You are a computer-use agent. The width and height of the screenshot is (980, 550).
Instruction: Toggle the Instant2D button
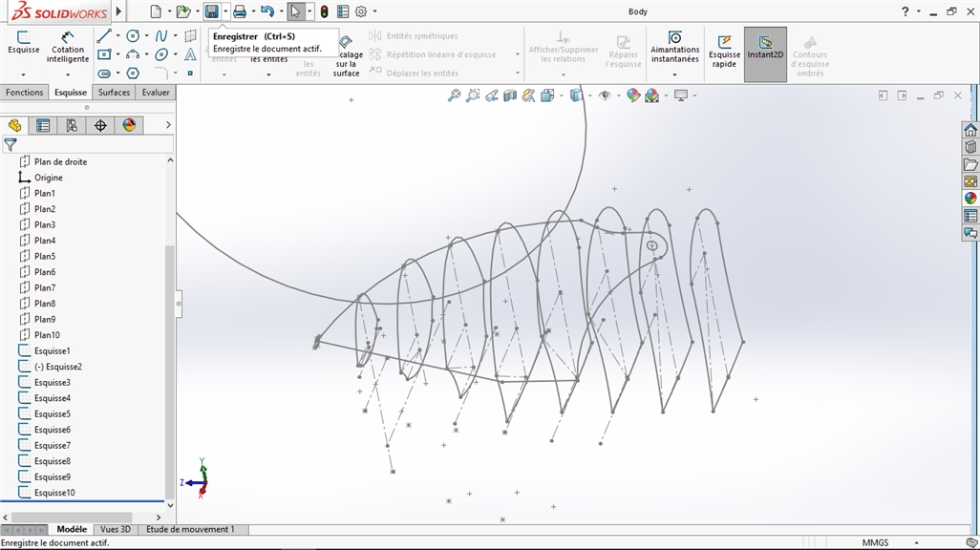[x=765, y=54]
